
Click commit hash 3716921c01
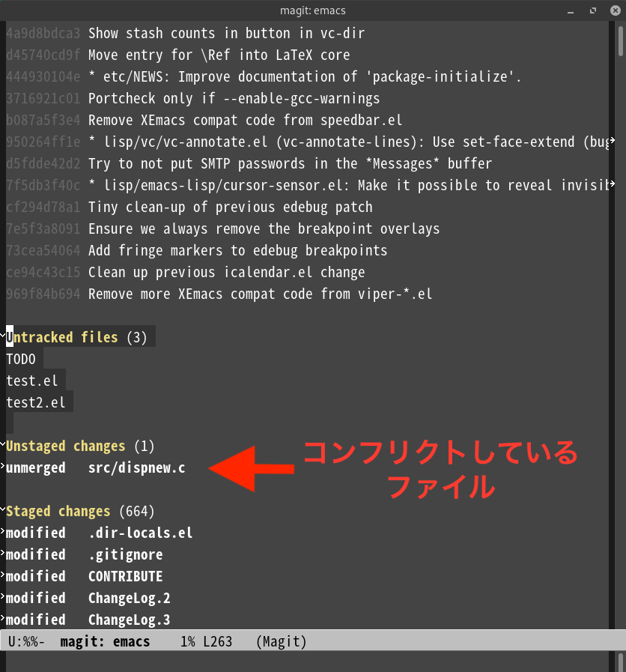click(43, 99)
